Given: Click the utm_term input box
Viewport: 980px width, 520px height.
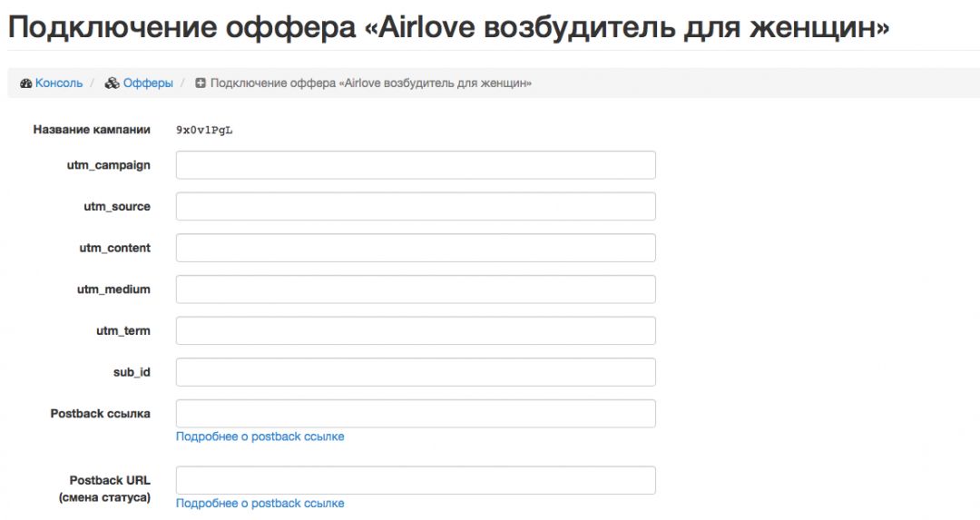Looking at the screenshot, I should coord(416,330).
